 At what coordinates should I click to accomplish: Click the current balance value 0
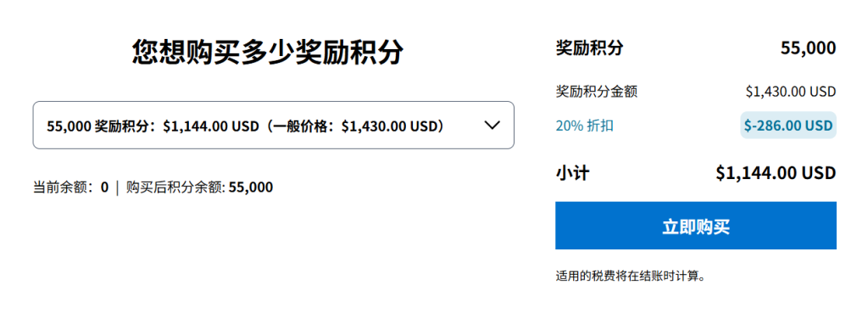pos(104,187)
